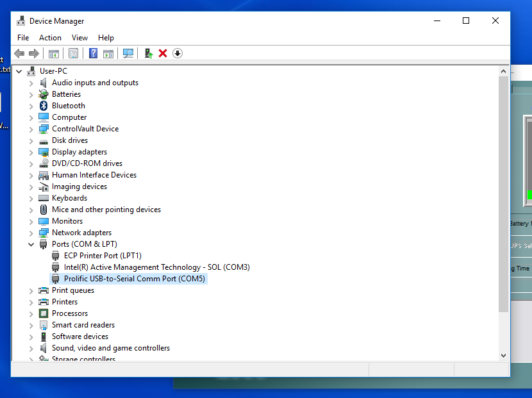Select the Batteries category label
Image resolution: width=532 pixels, height=398 pixels.
coord(66,94)
